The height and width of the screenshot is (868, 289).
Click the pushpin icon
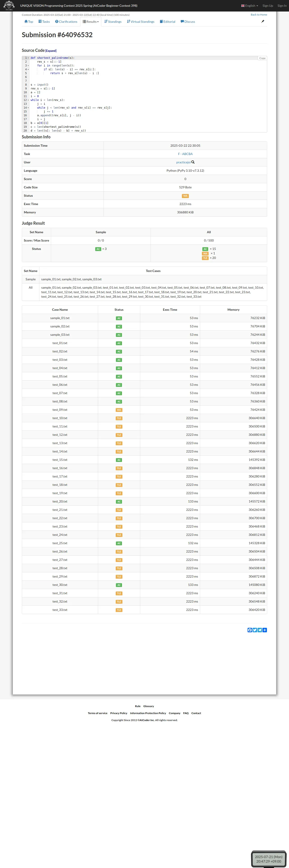click(x=262, y=22)
